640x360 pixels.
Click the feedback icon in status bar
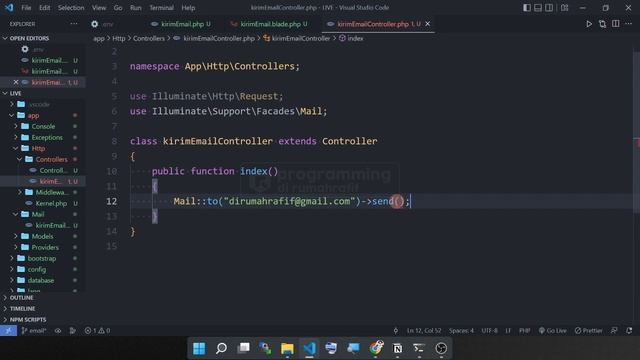coord(614,331)
